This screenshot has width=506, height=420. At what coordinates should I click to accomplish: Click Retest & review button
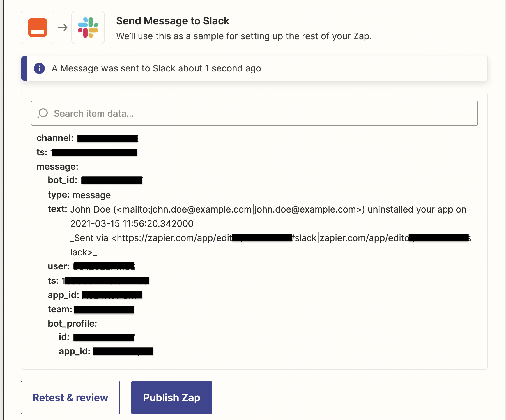tap(70, 397)
